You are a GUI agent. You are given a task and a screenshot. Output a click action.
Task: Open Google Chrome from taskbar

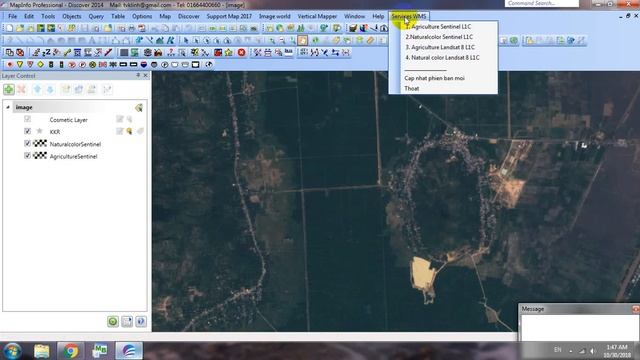click(x=71, y=351)
